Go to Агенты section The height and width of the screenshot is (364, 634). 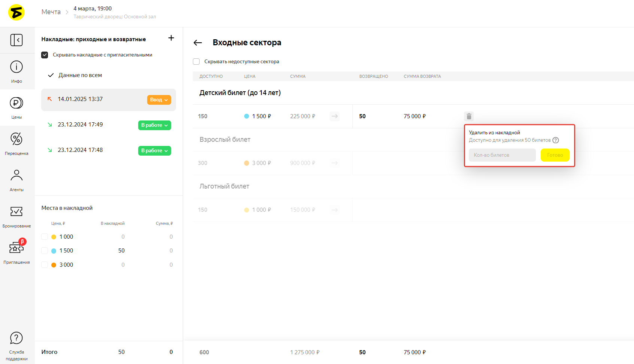(x=16, y=180)
